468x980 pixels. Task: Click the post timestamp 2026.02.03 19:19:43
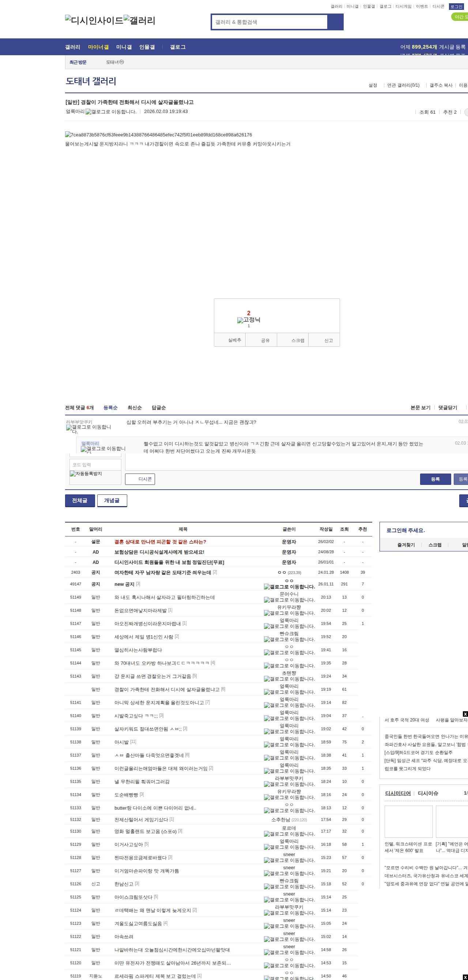point(166,112)
